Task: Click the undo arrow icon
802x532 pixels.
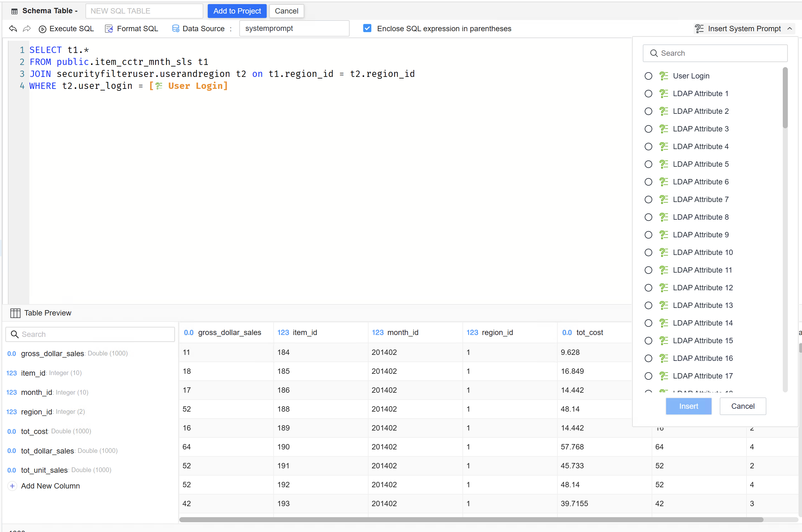Action: [x=13, y=29]
